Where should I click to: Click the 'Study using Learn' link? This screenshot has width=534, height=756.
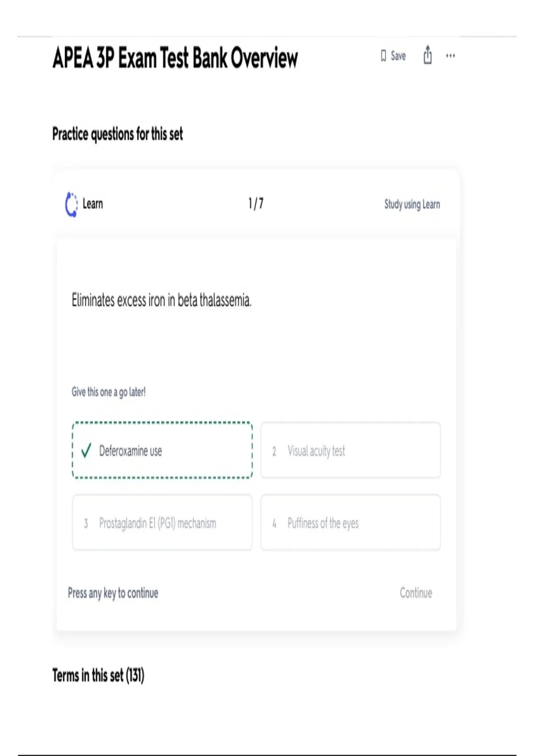412,204
